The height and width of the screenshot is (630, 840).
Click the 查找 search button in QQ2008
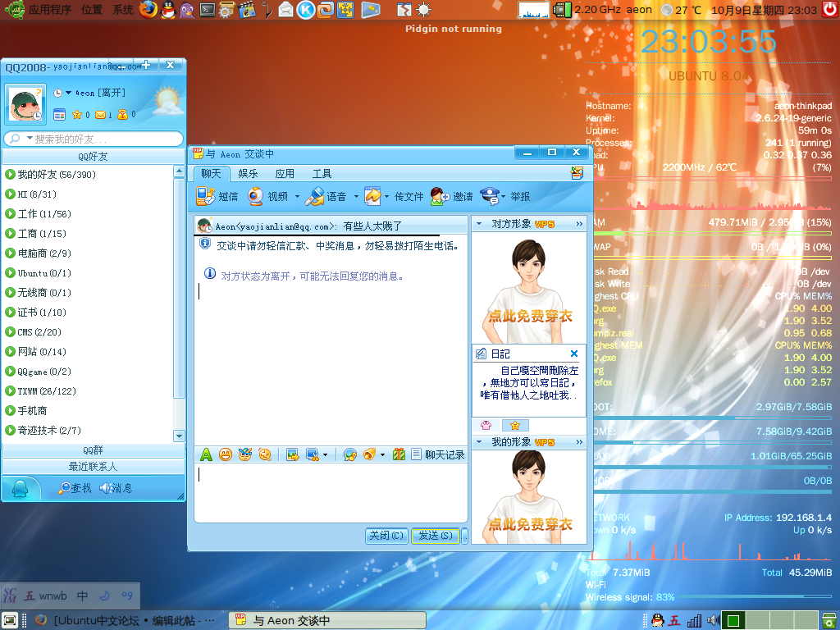click(x=75, y=488)
